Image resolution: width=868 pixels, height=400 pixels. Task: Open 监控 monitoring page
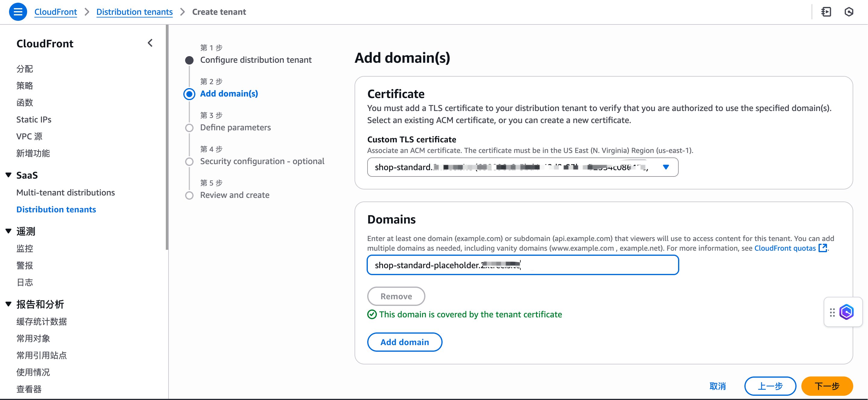click(25, 249)
